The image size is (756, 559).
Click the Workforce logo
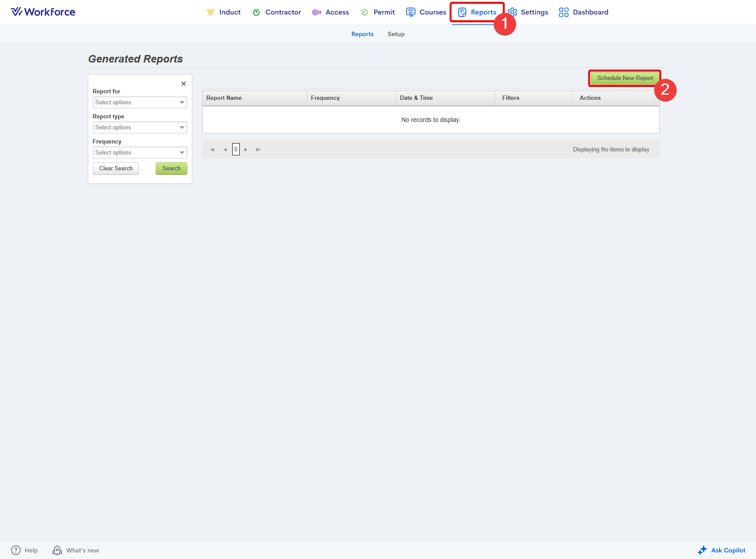(43, 12)
